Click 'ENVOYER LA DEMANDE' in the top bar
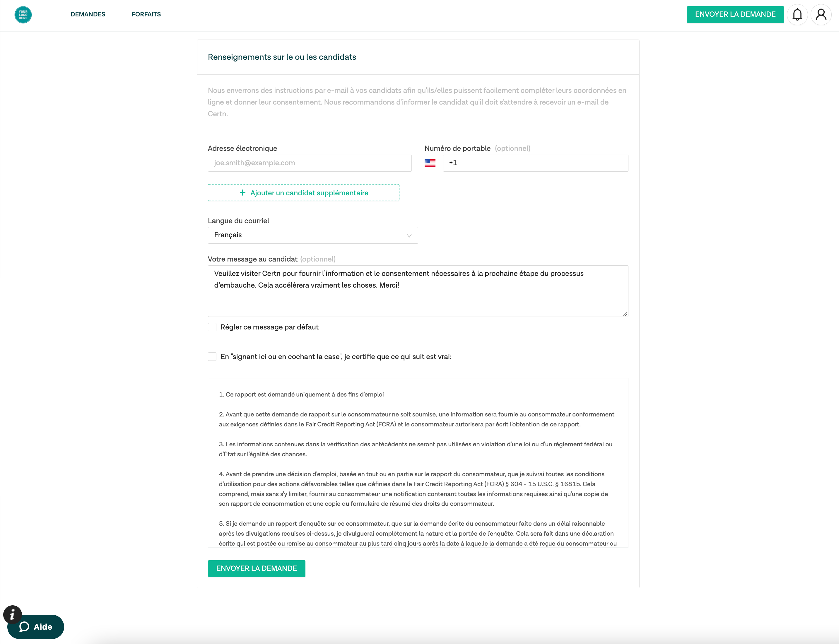 click(x=735, y=15)
